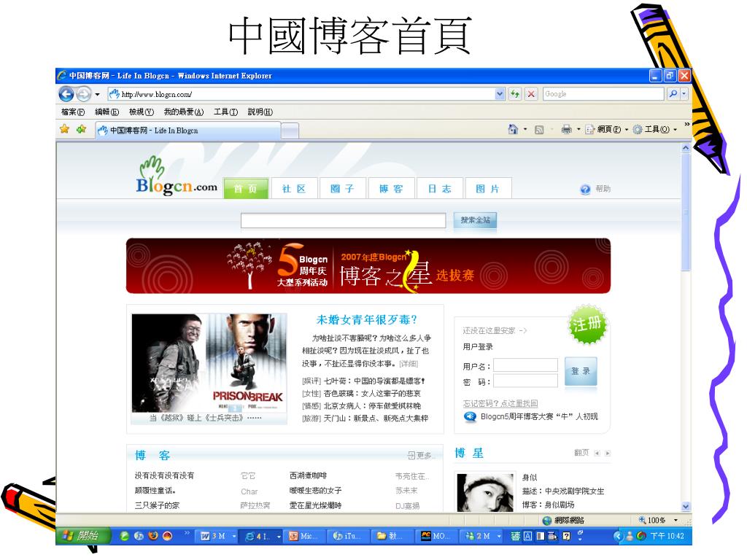Image resolution: width=747 pixels, height=560 pixels.
Task: Click the Favorites Center star icon
Action: [x=65, y=129]
